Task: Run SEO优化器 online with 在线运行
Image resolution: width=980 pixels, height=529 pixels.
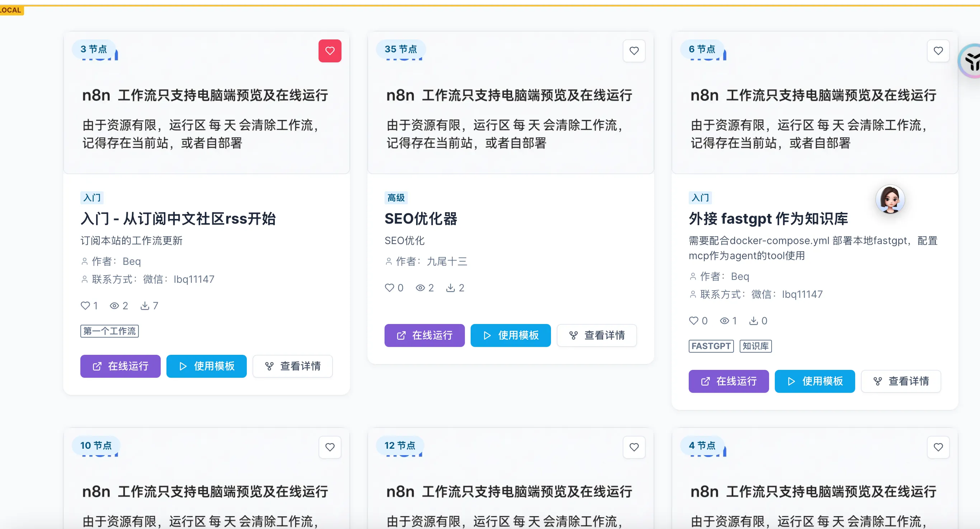Action: coord(425,335)
